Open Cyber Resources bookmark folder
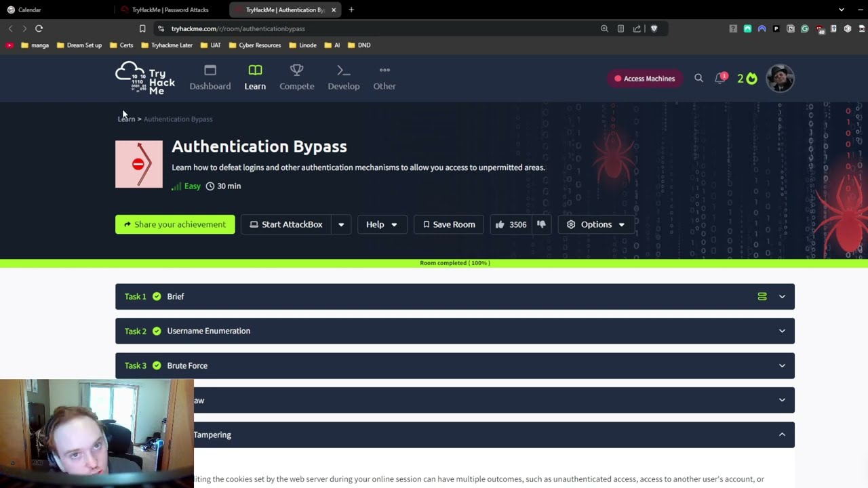This screenshot has height=488, width=868. click(x=254, y=45)
